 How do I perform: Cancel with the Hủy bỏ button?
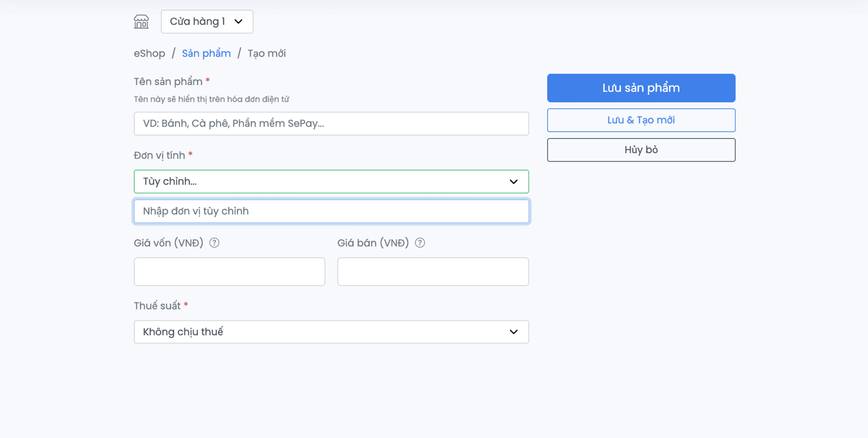(641, 150)
